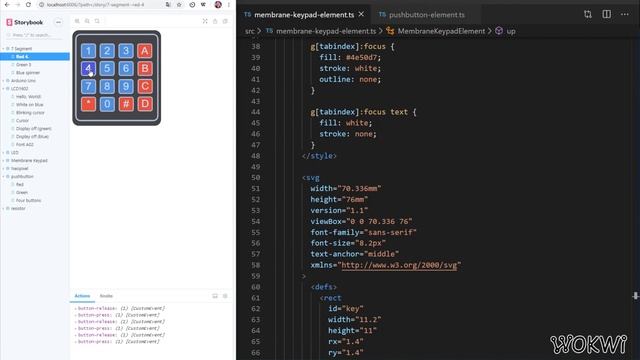Viewport: 640px width, 360px height.
Task: Select the 'Display off (green)' story
Action: point(33,129)
